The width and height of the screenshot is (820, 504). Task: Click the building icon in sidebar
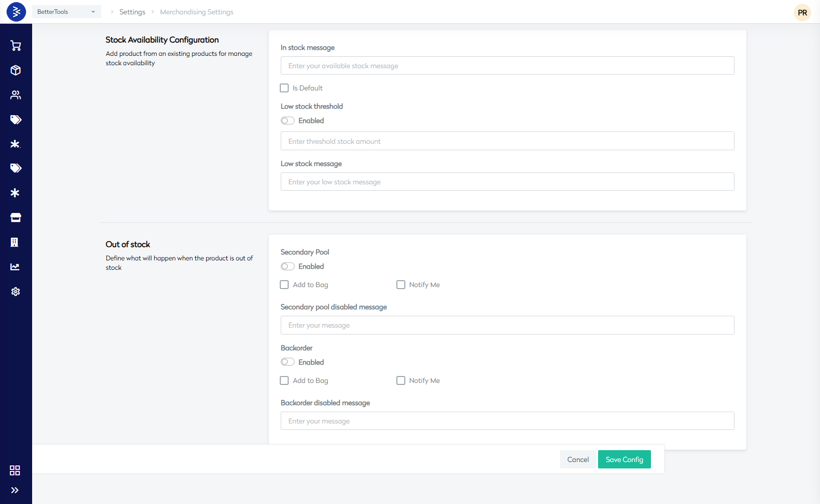click(x=15, y=242)
